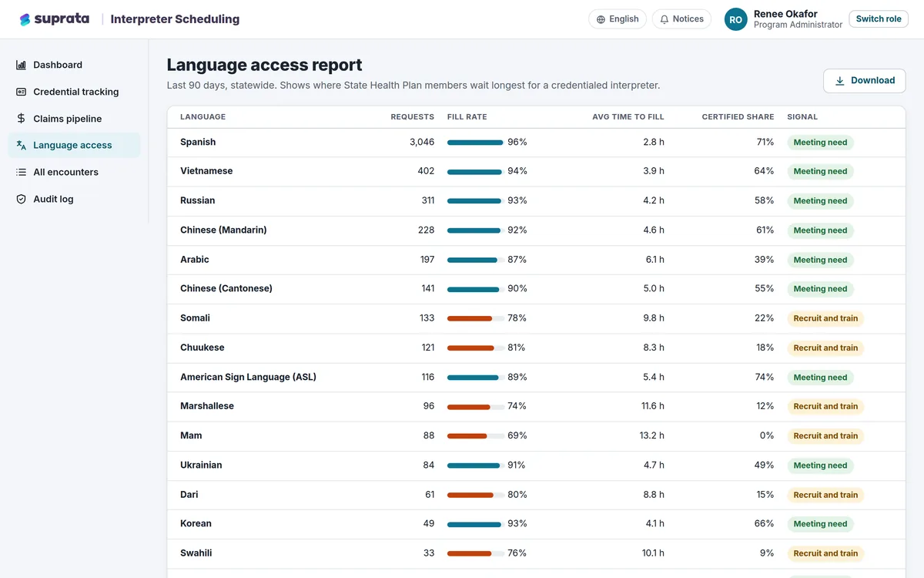
Task: Click the Language access translate icon
Action: click(x=22, y=145)
